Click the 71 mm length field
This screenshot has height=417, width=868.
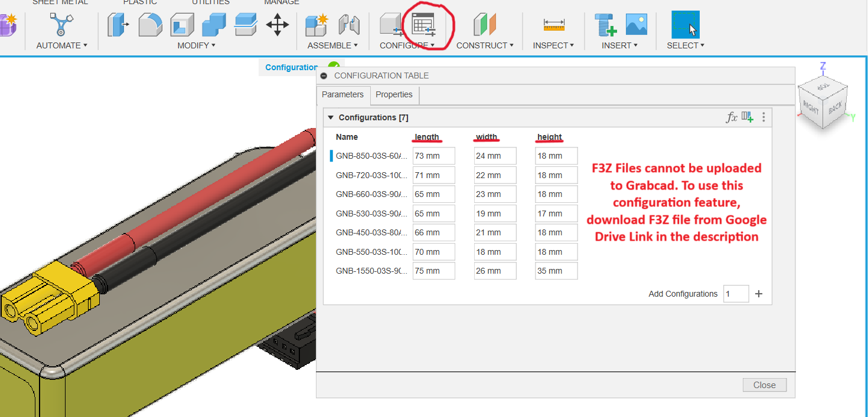click(434, 175)
